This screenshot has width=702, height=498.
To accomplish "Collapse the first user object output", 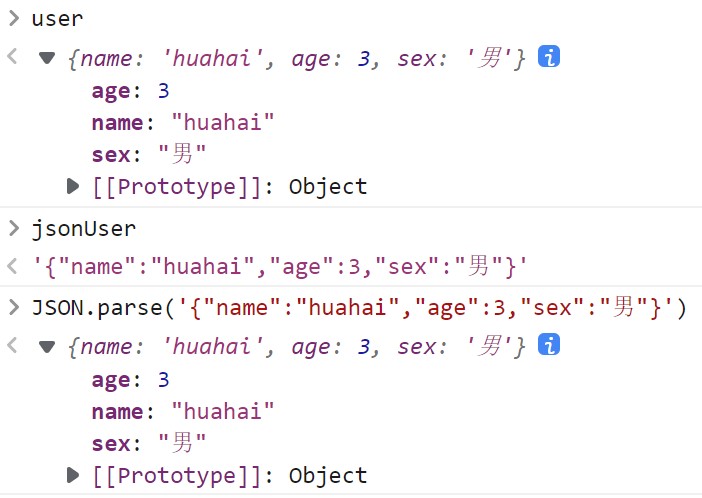I will coord(47,58).
